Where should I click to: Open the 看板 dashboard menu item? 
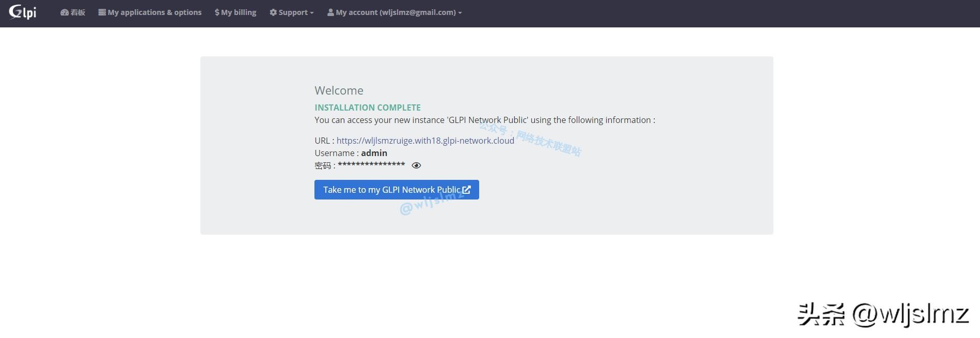[77, 12]
